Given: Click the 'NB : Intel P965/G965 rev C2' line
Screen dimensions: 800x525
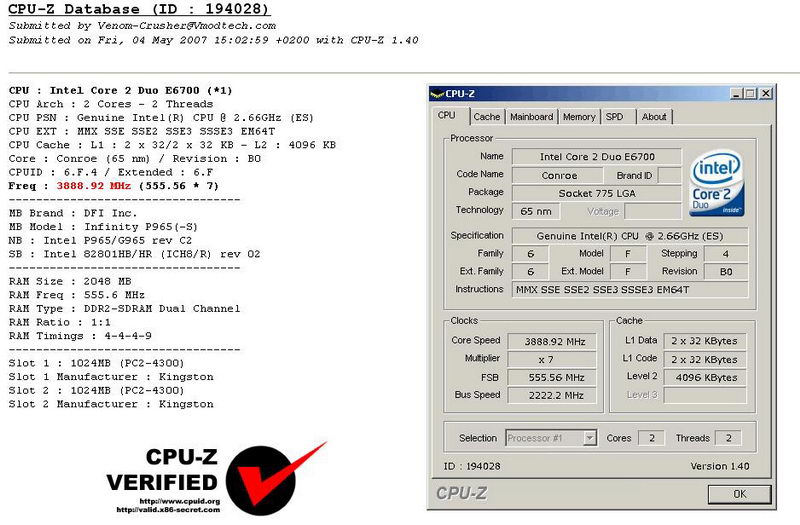Looking at the screenshot, I should [x=101, y=240].
